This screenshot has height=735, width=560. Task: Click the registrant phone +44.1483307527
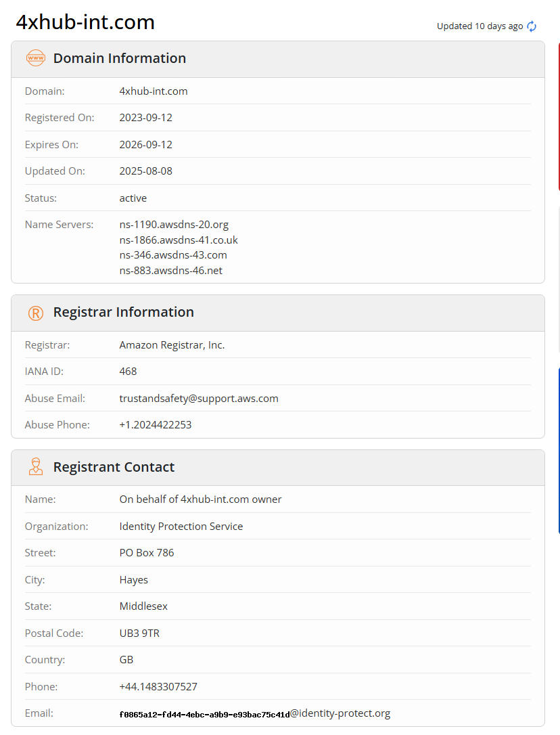(x=158, y=687)
